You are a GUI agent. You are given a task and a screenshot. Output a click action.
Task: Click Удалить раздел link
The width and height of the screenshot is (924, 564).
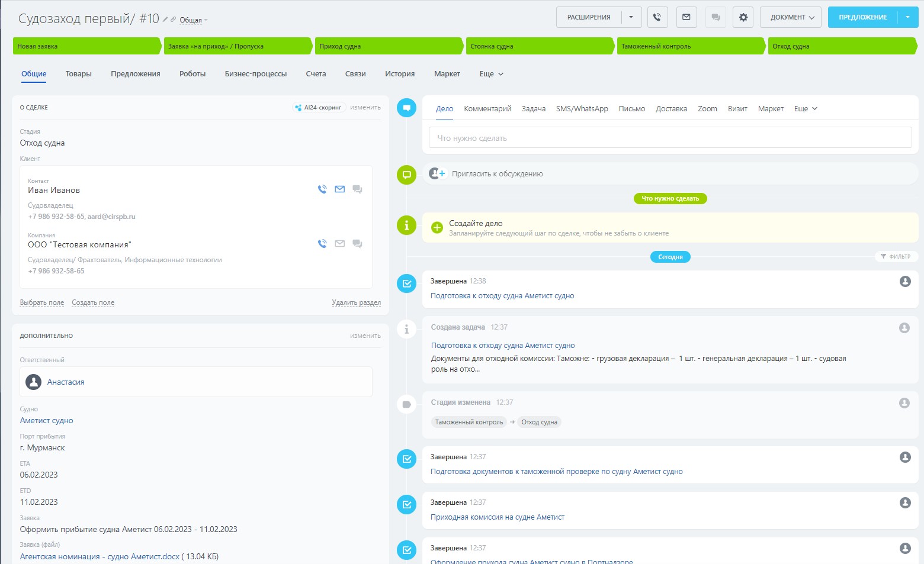357,302
